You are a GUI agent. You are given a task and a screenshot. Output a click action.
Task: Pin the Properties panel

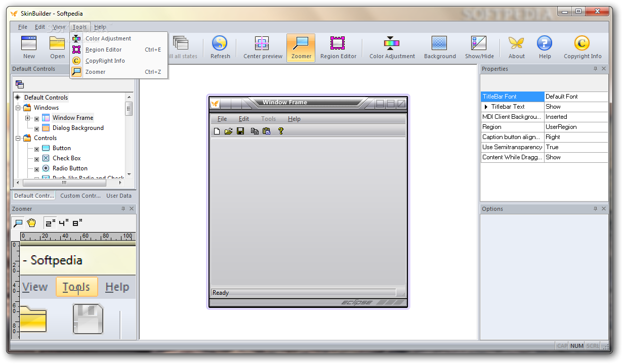coord(595,69)
